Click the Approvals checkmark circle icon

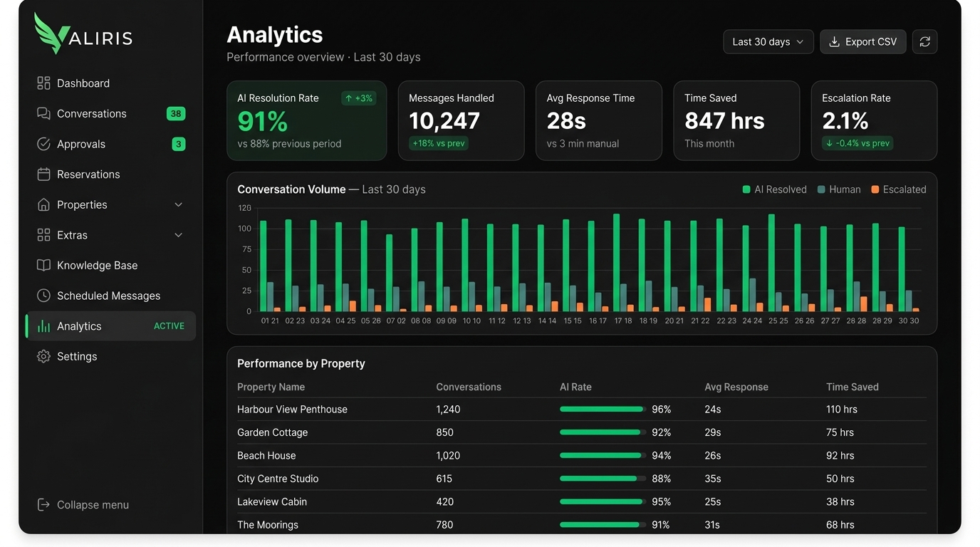pos(43,144)
